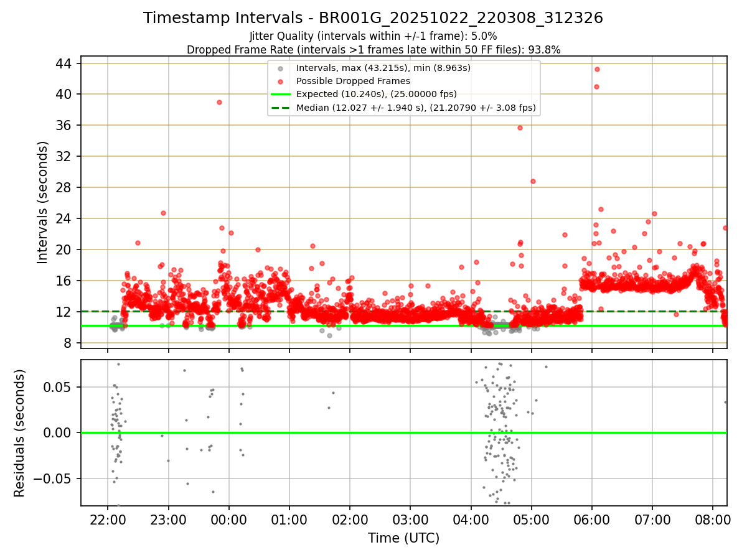
Task: Click the "8" tick on intervals axis
Action: point(68,343)
